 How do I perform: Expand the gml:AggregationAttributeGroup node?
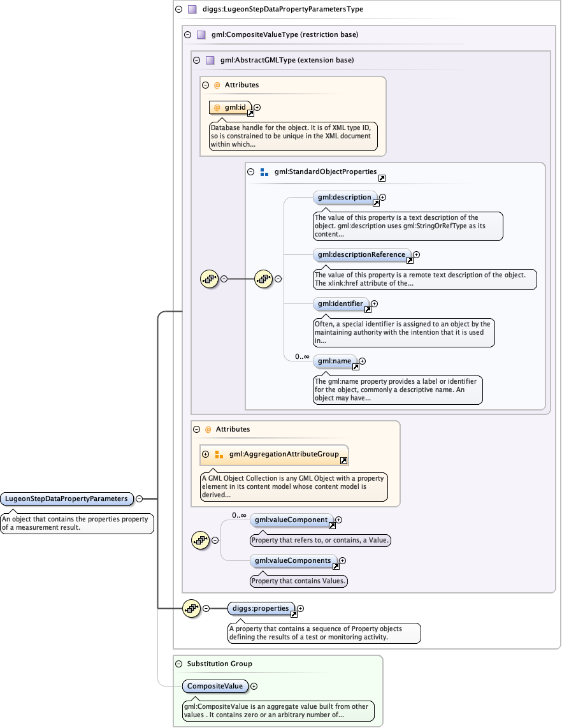click(206, 455)
